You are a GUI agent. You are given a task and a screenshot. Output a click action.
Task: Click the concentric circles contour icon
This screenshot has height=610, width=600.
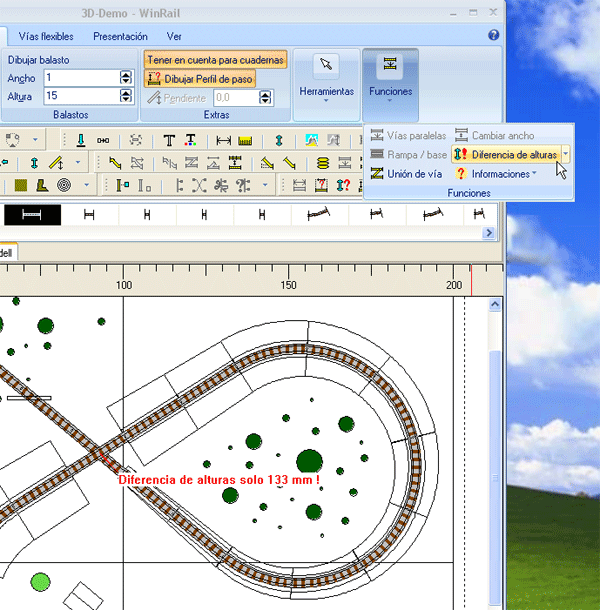coord(64,185)
